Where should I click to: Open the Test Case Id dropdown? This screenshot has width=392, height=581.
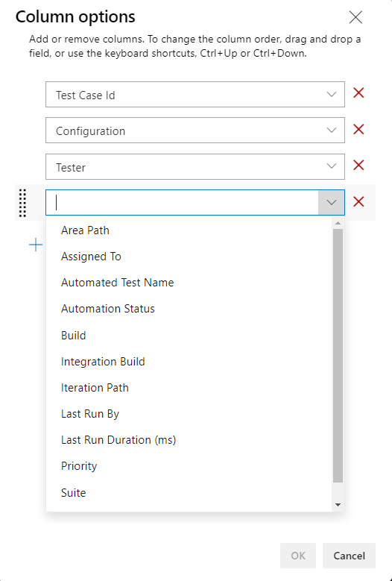(x=332, y=95)
